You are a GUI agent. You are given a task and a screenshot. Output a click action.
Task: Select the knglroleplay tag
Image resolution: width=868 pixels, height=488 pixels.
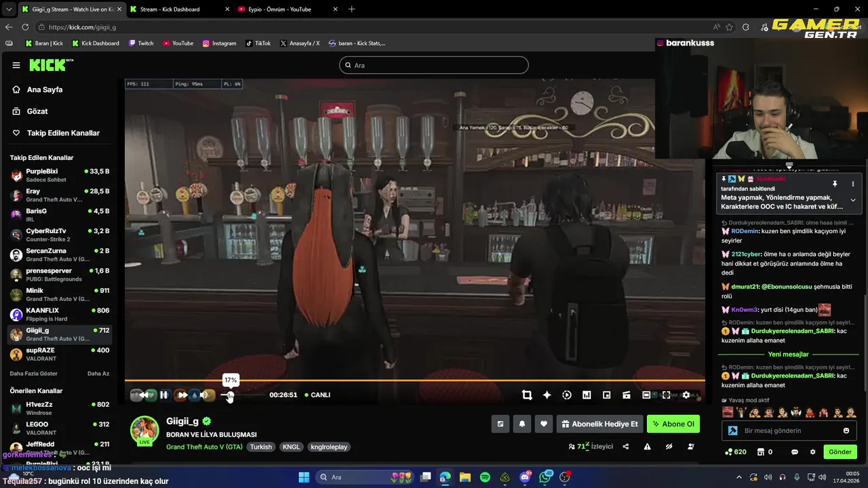[x=329, y=447]
